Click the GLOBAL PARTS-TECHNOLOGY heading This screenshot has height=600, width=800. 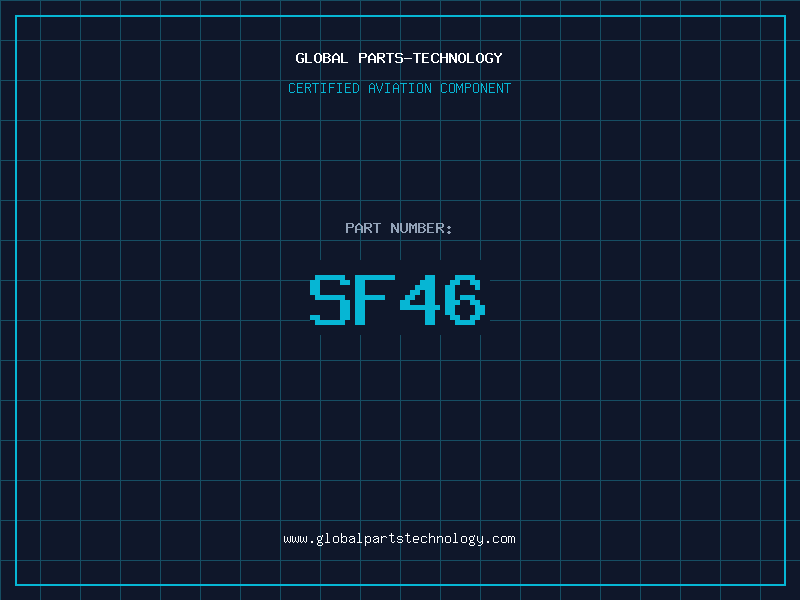pos(399,58)
